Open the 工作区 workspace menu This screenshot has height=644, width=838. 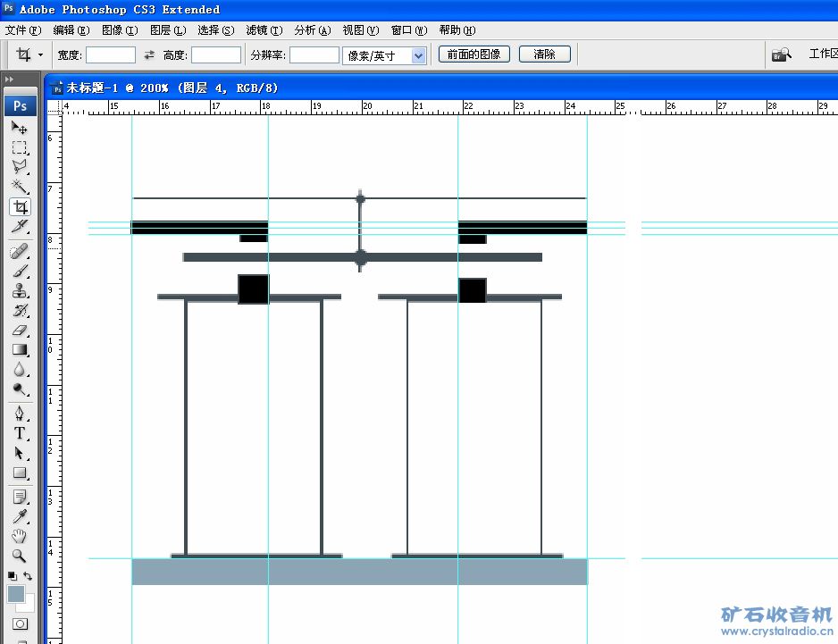(823, 54)
